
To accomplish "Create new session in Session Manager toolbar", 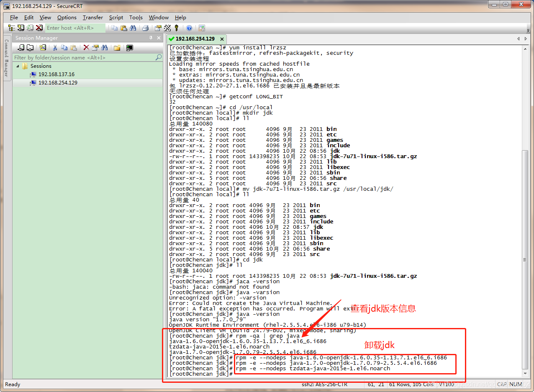I will click(x=42, y=48).
